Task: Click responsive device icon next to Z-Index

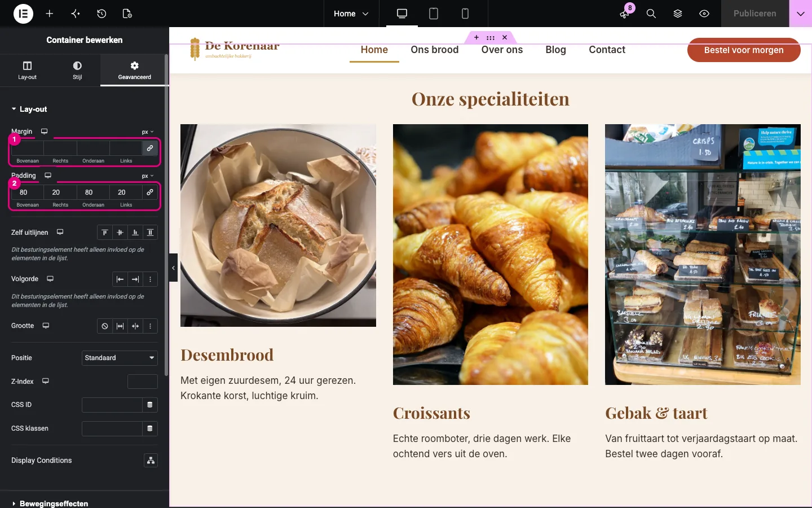Action: (x=46, y=381)
